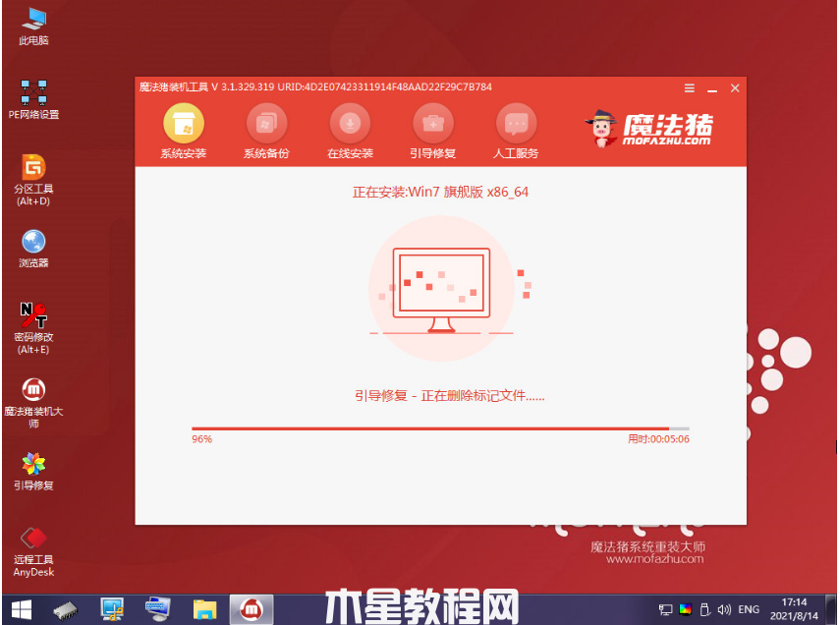Click the USB device tray icon

coord(705,609)
